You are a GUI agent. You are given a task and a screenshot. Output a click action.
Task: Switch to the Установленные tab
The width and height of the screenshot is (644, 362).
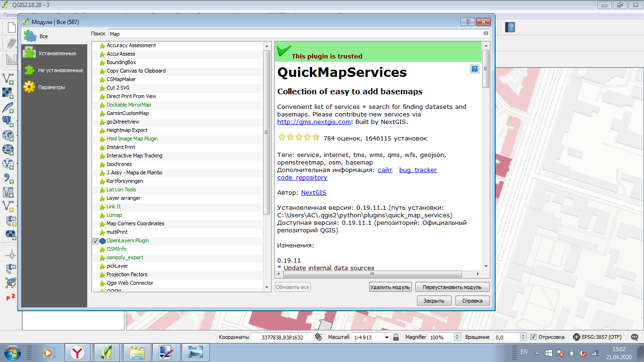click(x=54, y=53)
